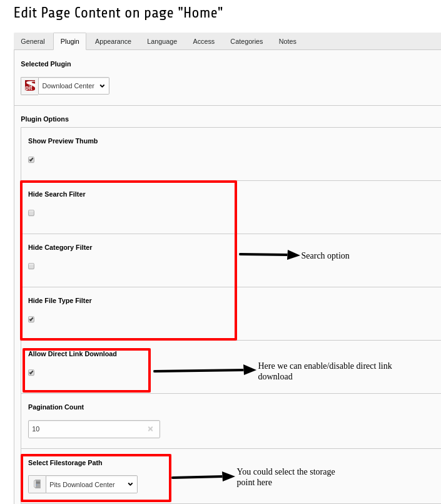The height and width of the screenshot is (504, 441).
Task: Click the "Pagination Count" label
Action: pos(56,407)
